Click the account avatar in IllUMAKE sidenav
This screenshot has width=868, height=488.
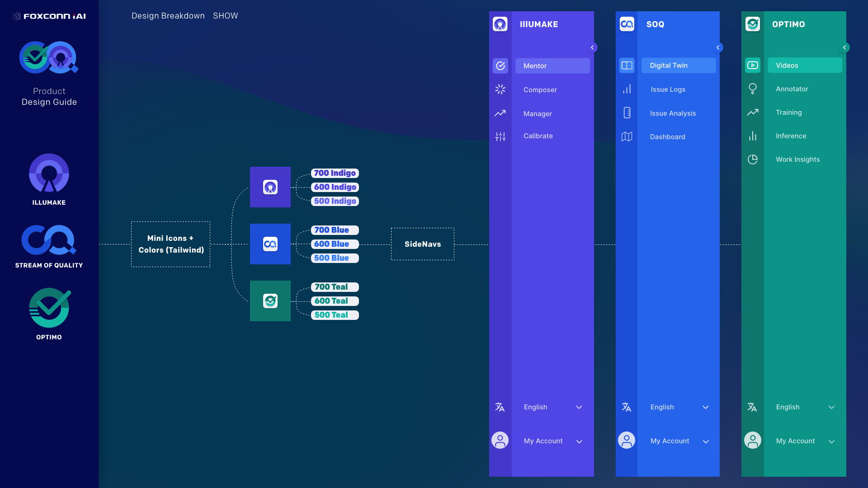500,441
